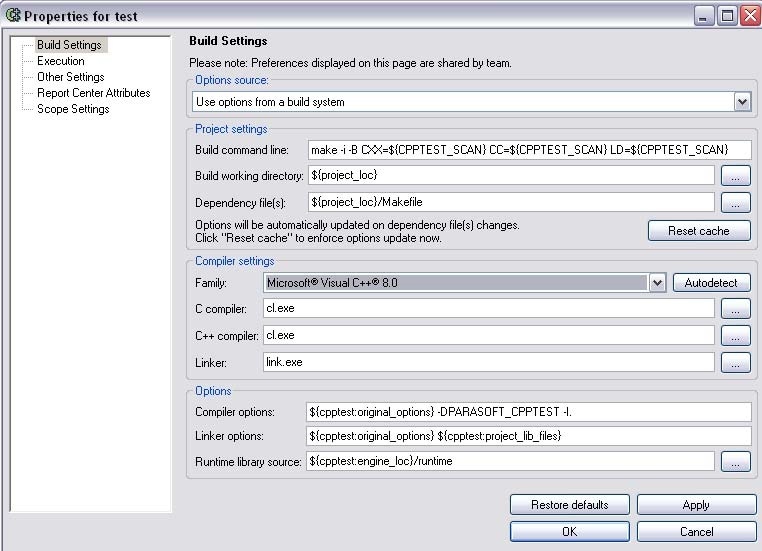Browse for Runtime library source location
Screen dimensions: 762x551
click(x=735, y=462)
